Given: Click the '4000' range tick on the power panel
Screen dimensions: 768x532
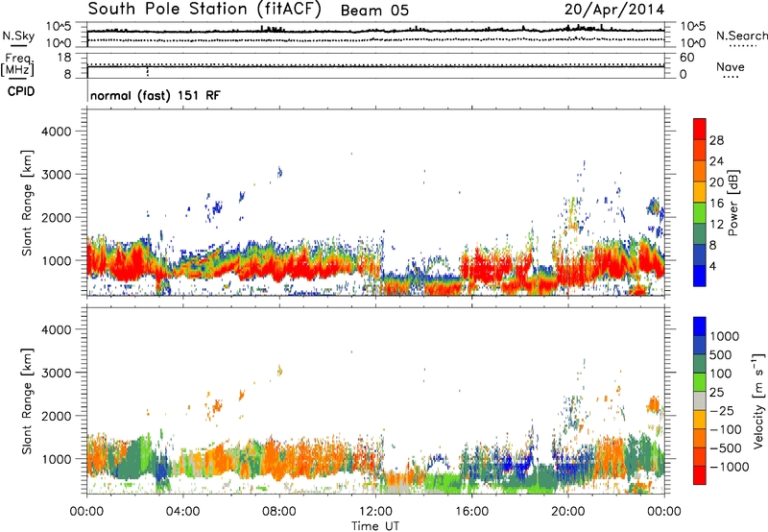Looking at the screenshot, I should (x=57, y=132).
